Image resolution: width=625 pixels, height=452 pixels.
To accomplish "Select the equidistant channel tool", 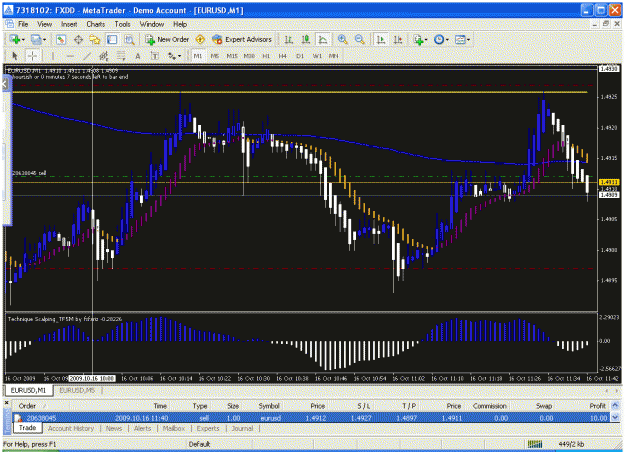I will tap(104, 56).
